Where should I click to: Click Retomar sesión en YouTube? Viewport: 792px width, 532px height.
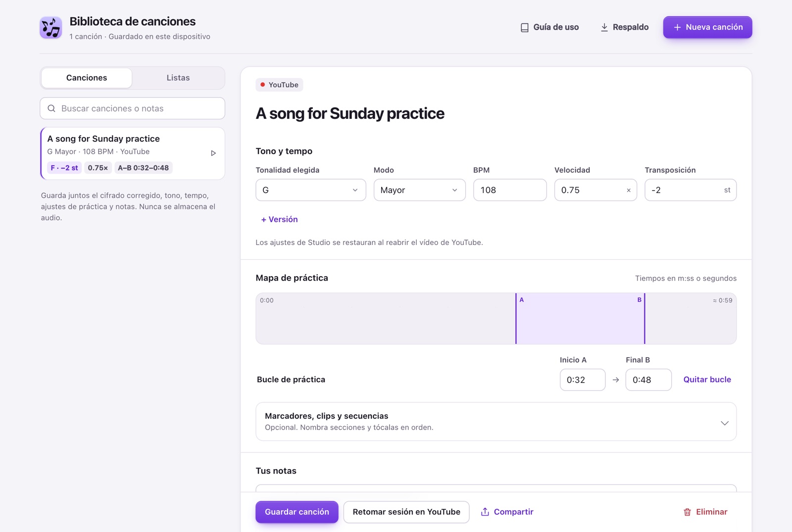click(x=406, y=512)
